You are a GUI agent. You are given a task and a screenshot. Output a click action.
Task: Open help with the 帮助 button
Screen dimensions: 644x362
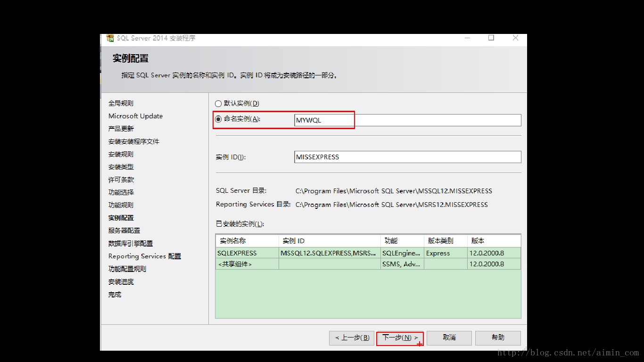498,338
